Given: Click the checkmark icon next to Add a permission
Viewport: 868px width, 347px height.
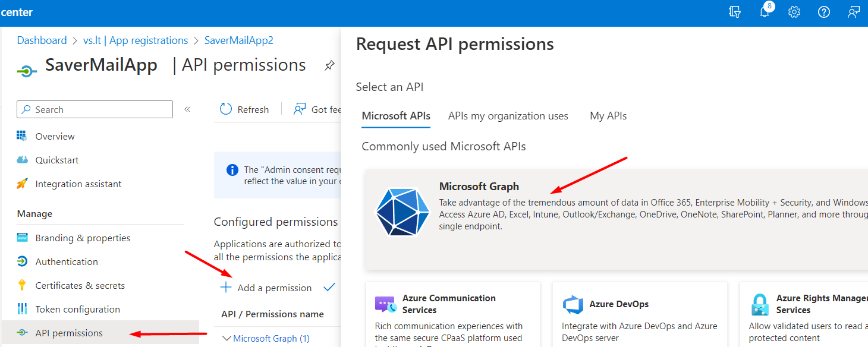Looking at the screenshot, I should pyautogui.click(x=329, y=288).
